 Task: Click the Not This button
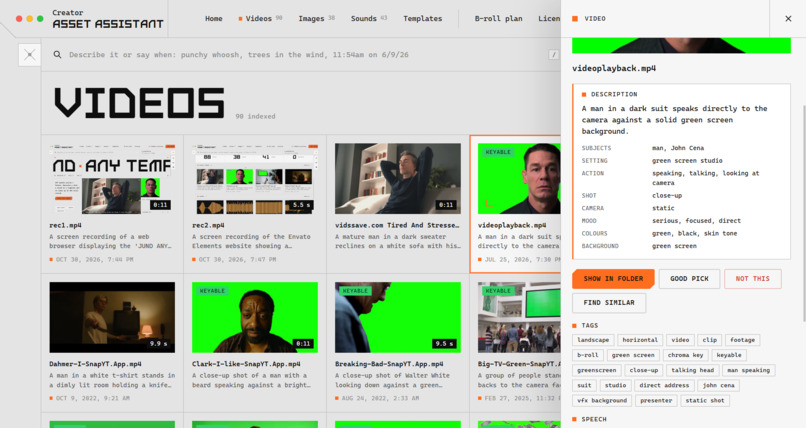(753, 278)
